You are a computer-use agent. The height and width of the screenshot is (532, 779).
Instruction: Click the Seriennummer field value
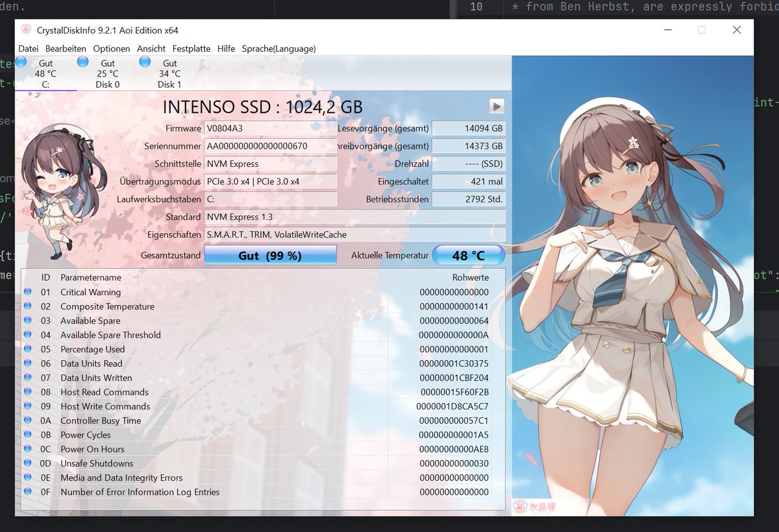271,146
